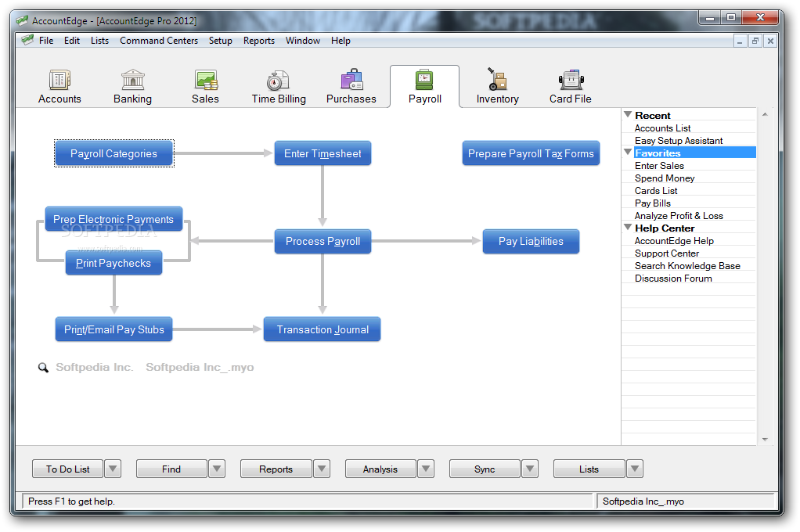Click the Payroll Categories button

pyautogui.click(x=114, y=153)
